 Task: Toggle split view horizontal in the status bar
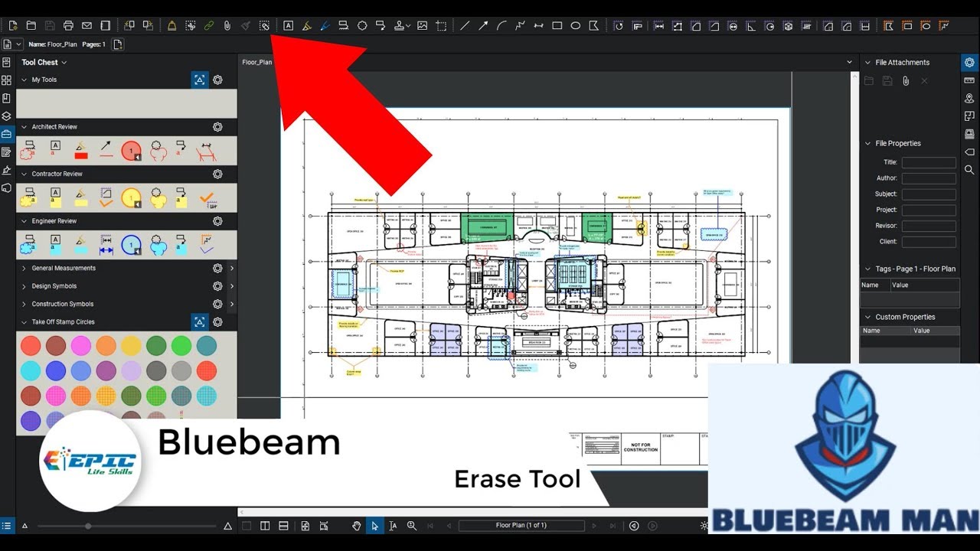pos(283,526)
